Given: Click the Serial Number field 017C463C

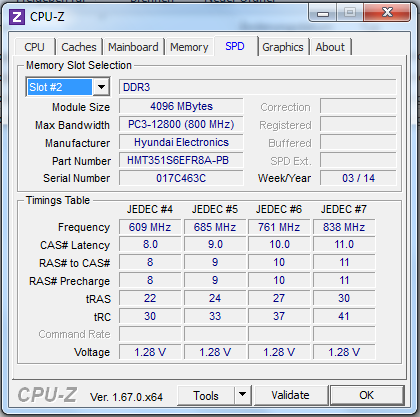Looking at the screenshot, I should point(181,178).
